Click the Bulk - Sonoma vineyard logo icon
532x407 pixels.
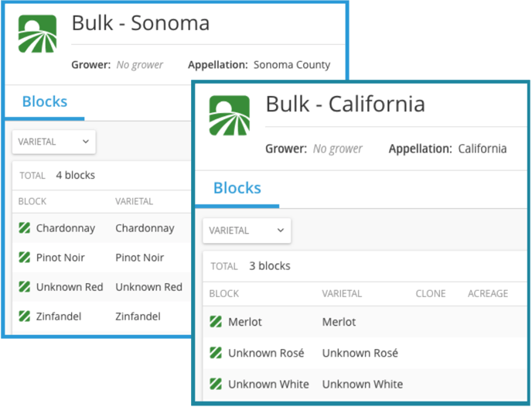tap(37, 34)
